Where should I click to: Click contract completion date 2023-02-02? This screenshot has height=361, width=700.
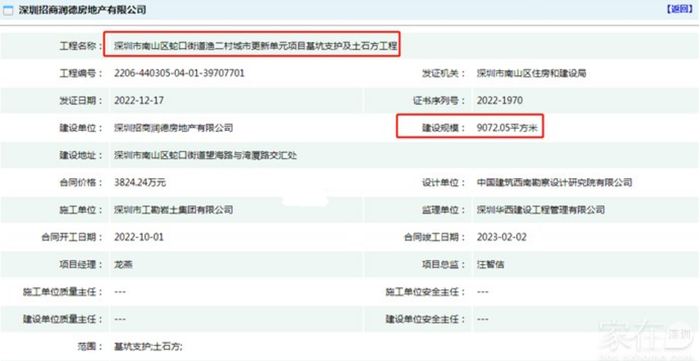point(502,237)
